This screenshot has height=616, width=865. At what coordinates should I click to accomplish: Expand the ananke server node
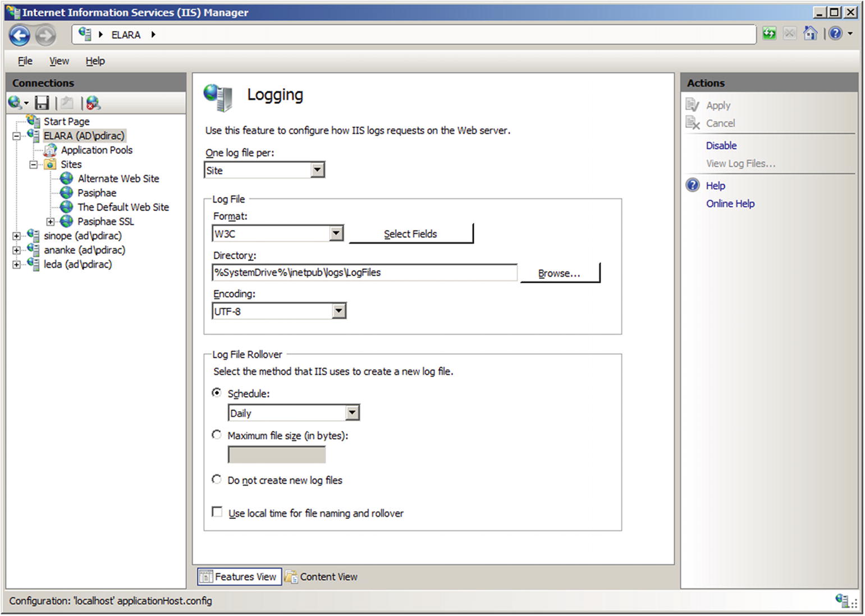(x=16, y=250)
